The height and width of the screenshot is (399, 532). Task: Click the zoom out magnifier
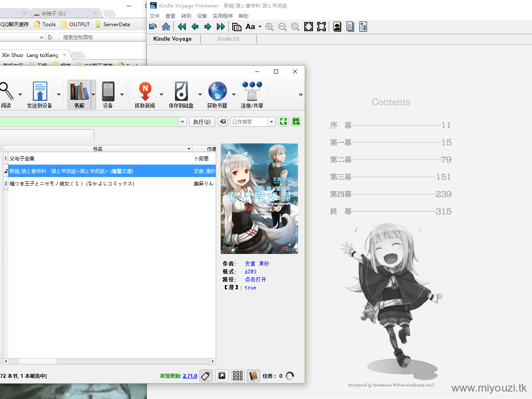282,27
